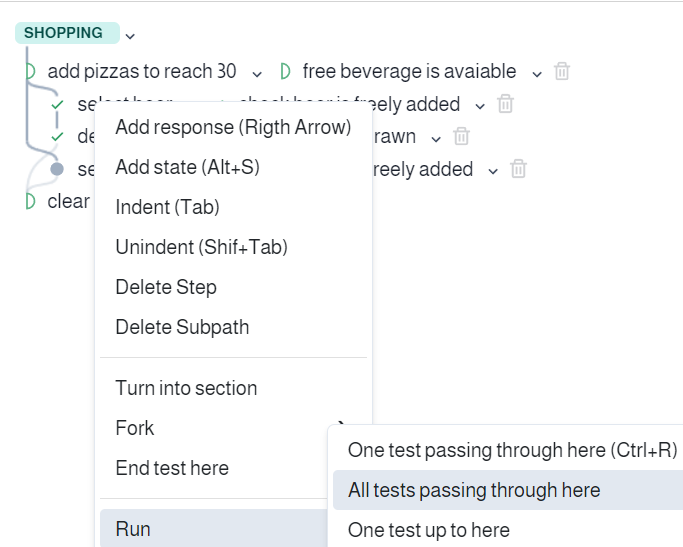
Task: Click the green D icon before clear step
Action: point(30,201)
